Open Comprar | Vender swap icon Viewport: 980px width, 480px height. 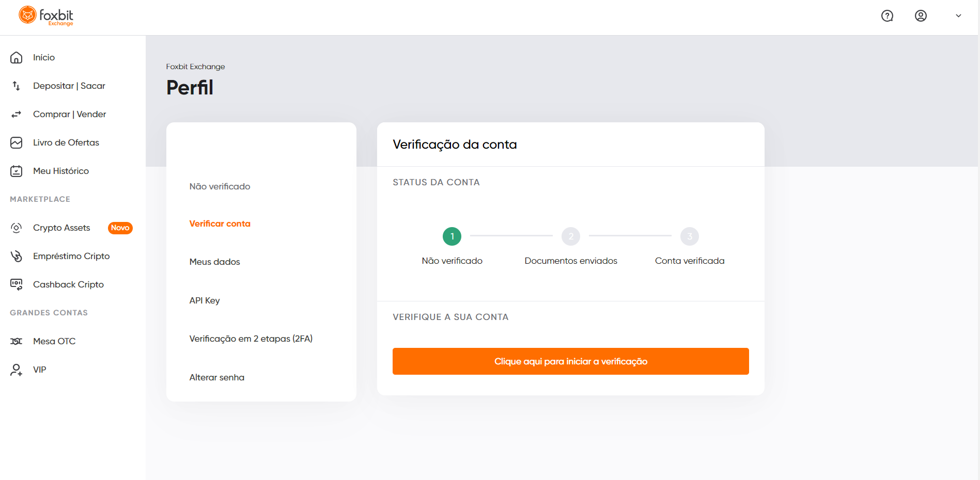click(x=17, y=114)
